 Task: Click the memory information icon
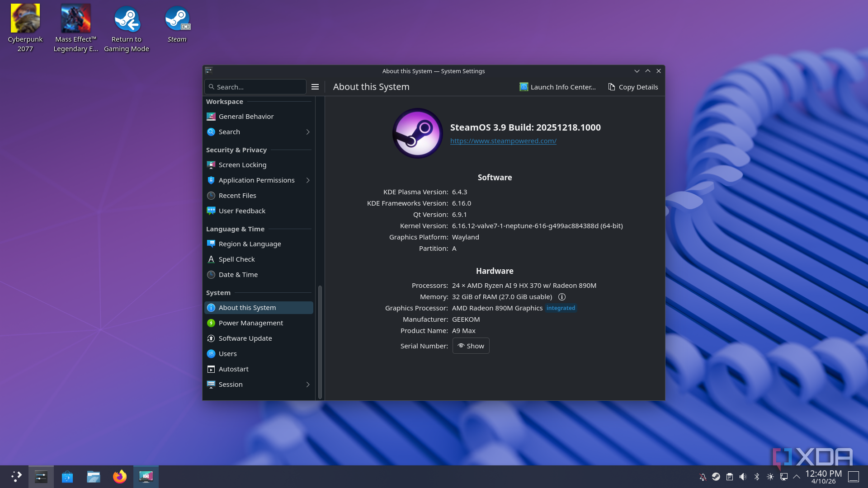click(562, 297)
